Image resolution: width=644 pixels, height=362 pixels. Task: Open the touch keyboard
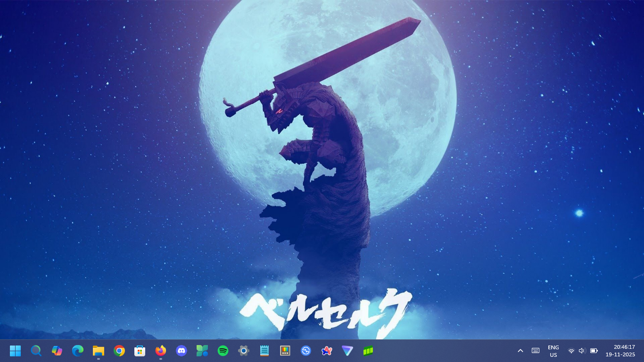click(x=536, y=351)
